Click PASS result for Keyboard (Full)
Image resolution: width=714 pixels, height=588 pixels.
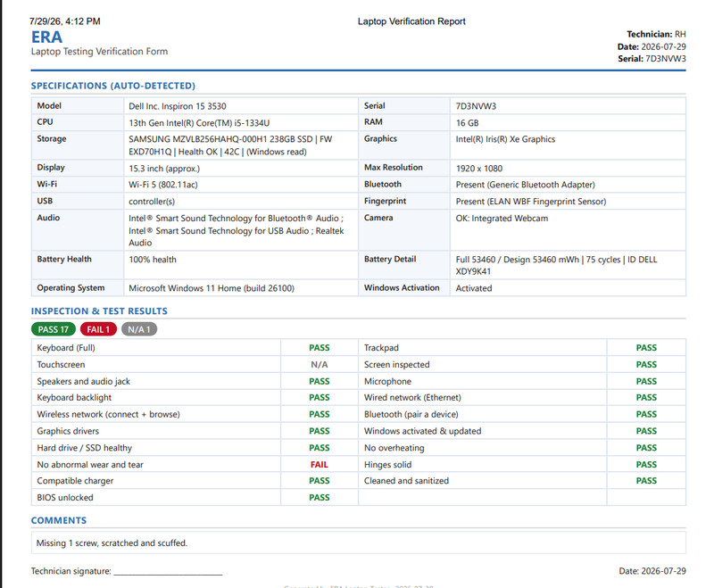(x=320, y=348)
